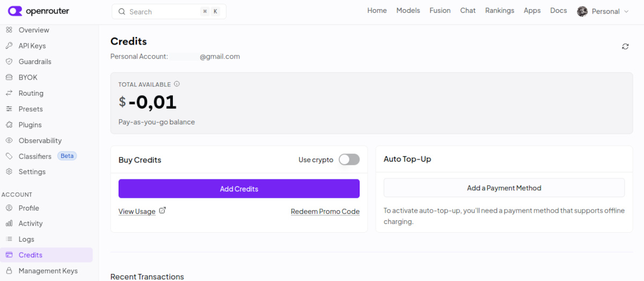Click the Settings gear icon in sidebar
Image resolution: width=644 pixels, height=281 pixels.
9,172
